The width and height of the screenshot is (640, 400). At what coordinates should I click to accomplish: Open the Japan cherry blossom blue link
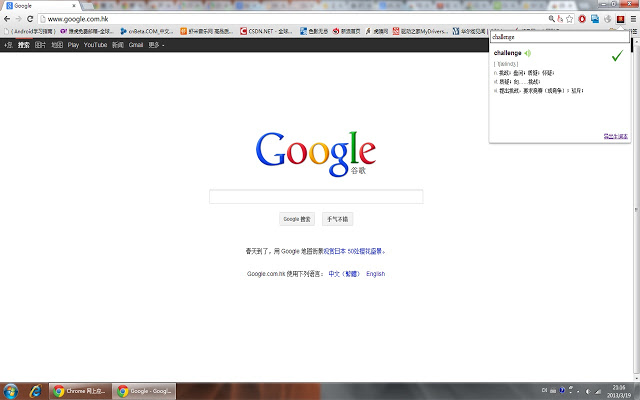(x=353, y=251)
